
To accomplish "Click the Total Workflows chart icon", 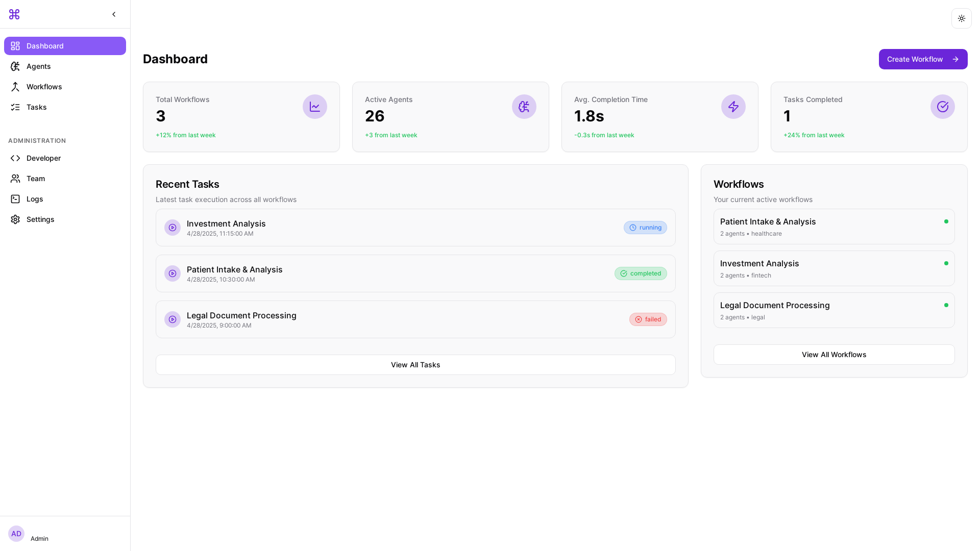I will (x=314, y=107).
